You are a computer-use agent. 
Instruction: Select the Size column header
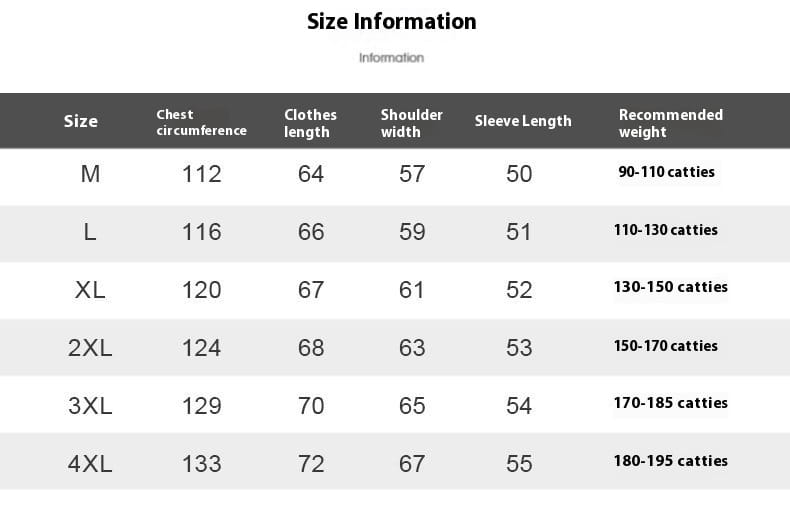click(81, 121)
